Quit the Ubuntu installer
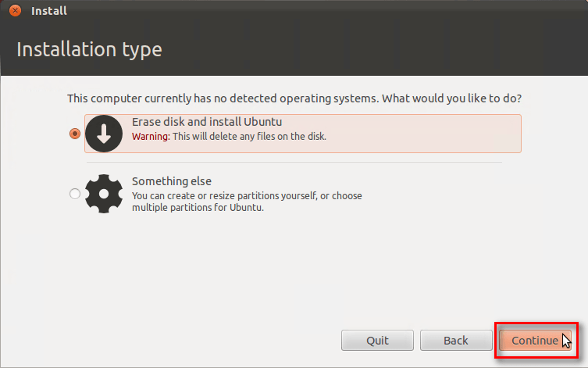The image size is (588, 368). pos(377,341)
